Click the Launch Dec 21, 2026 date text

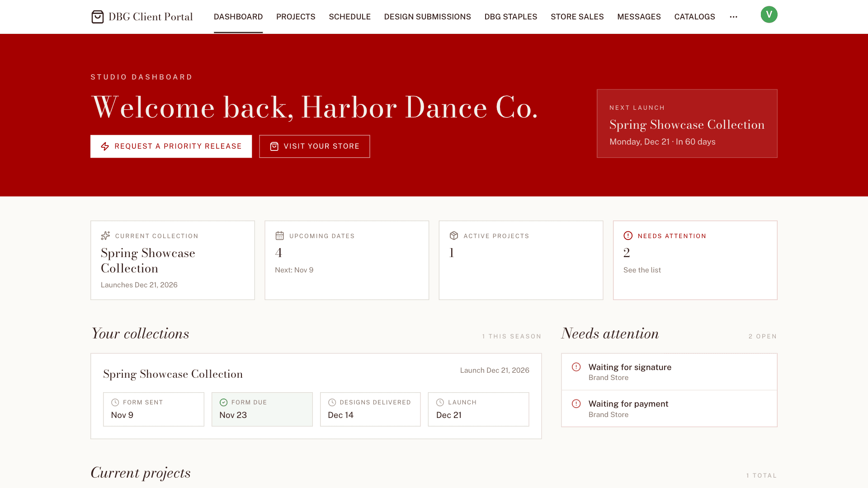pos(495,370)
